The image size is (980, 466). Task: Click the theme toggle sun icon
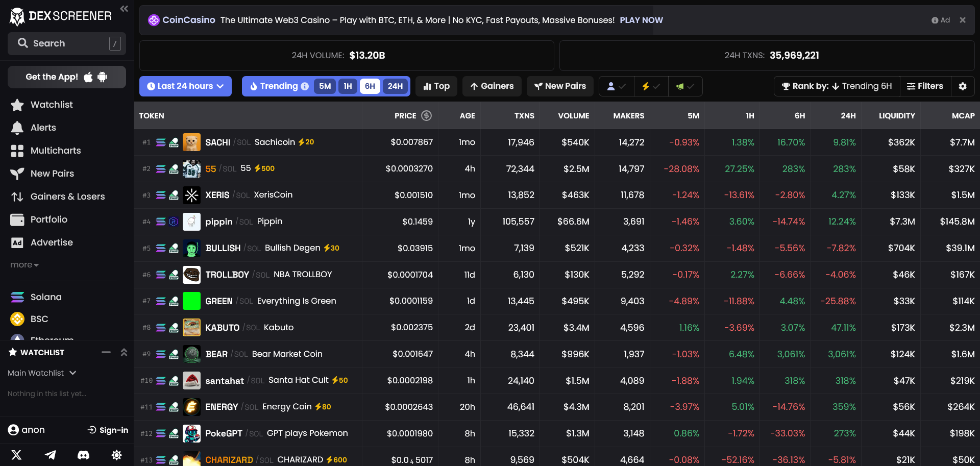(x=116, y=455)
